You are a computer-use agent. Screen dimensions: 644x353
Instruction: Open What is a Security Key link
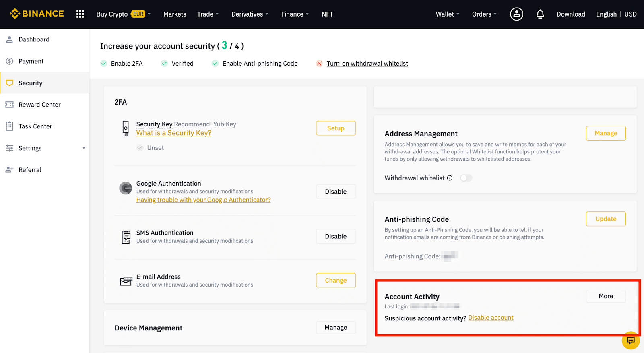[x=174, y=133]
